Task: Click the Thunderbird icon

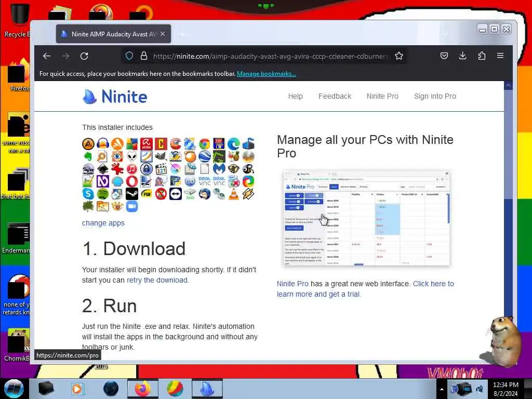Action: coord(205,194)
